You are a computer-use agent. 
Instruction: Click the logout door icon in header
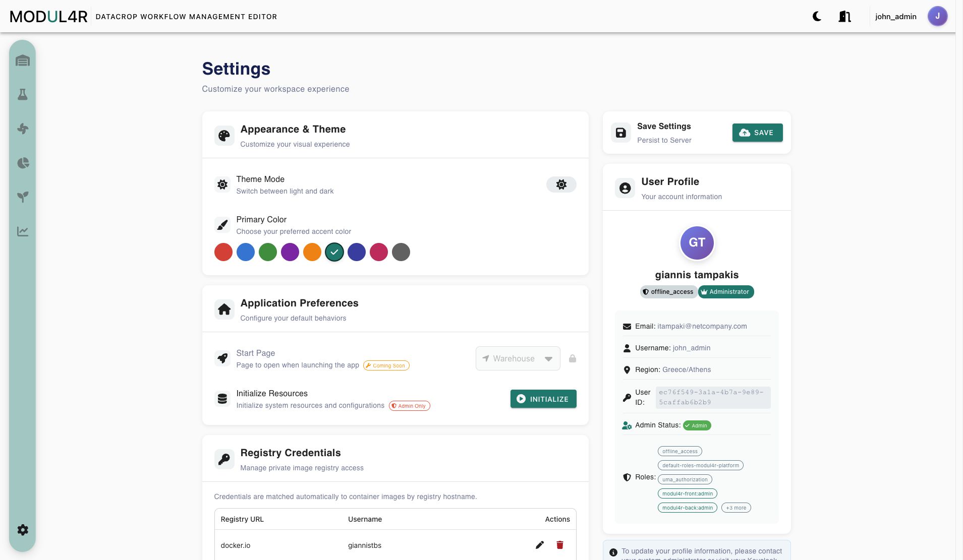(x=844, y=17)
